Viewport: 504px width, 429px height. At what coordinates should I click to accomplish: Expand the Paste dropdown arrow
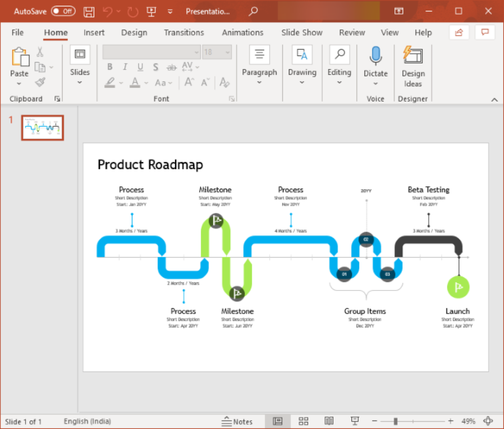click(19, 84)
